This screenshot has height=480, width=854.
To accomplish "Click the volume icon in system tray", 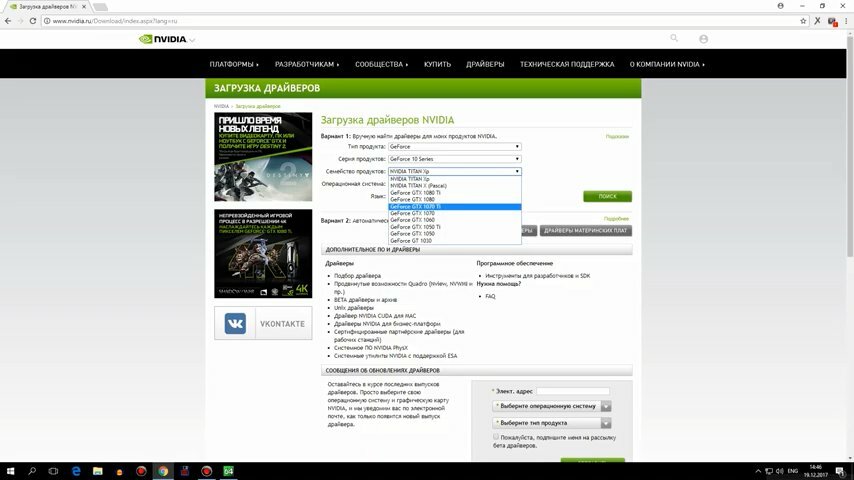I will click(x=779, y=471).
